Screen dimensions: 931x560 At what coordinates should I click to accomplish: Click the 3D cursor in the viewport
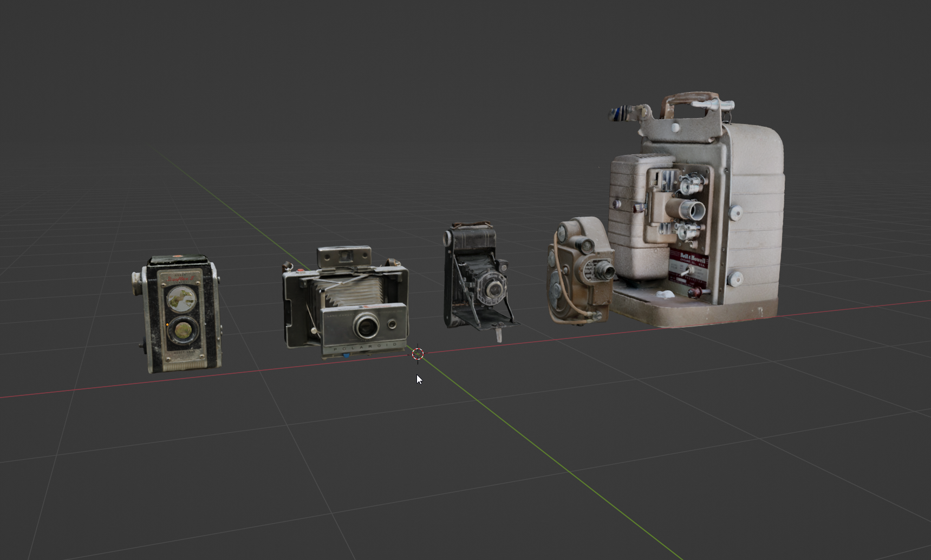click(x=417, y=354)
